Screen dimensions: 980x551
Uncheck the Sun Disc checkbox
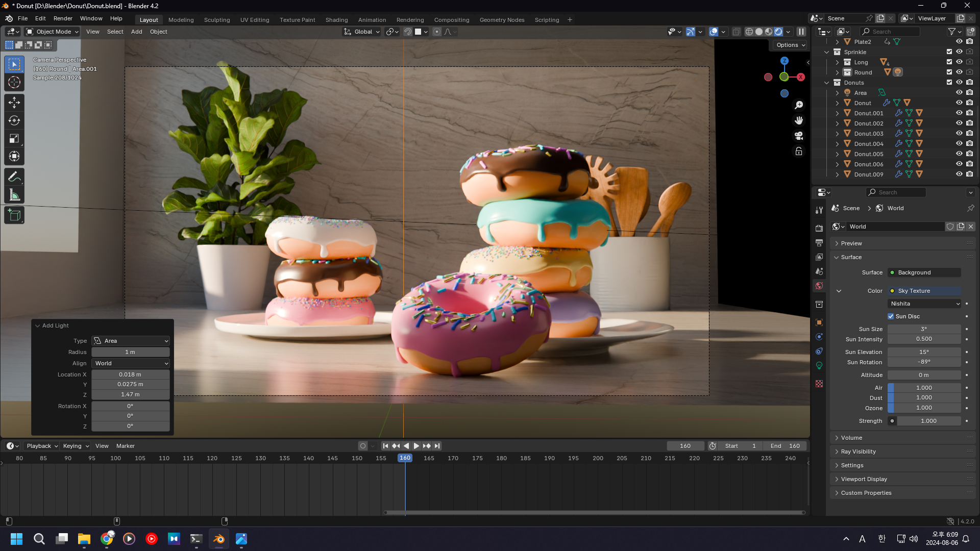(x=891, y=316)
